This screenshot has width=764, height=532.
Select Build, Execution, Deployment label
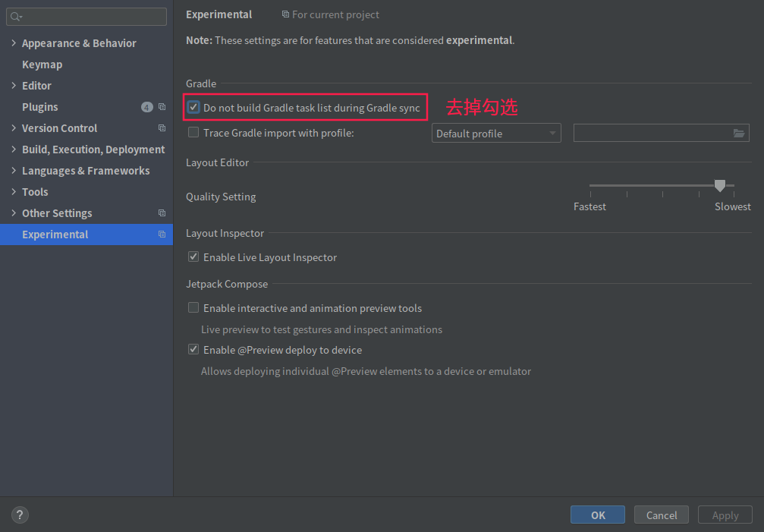pos(93,149)
